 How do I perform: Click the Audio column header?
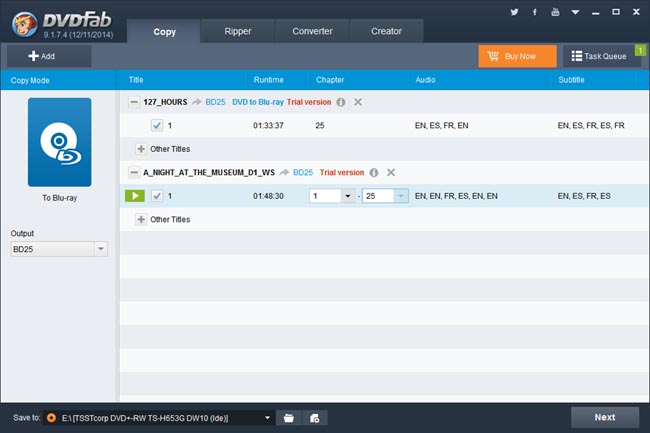(425, 80)
